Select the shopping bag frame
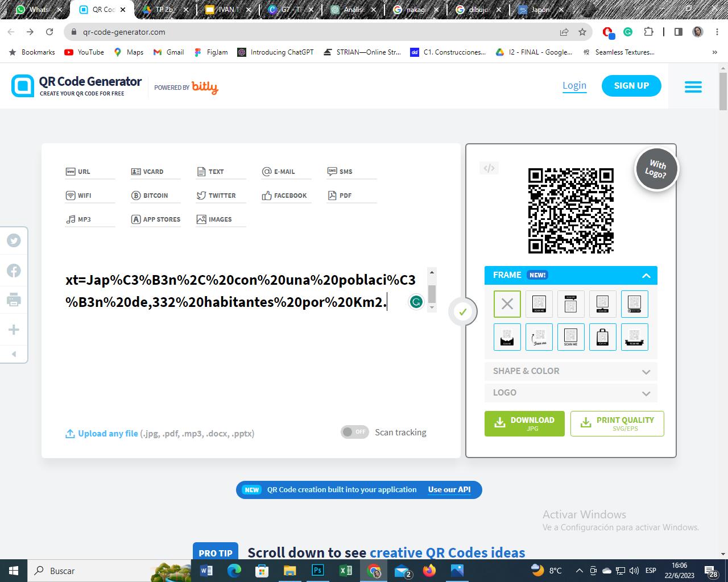This screenshot has width=728, height=582. click(603, 337)
